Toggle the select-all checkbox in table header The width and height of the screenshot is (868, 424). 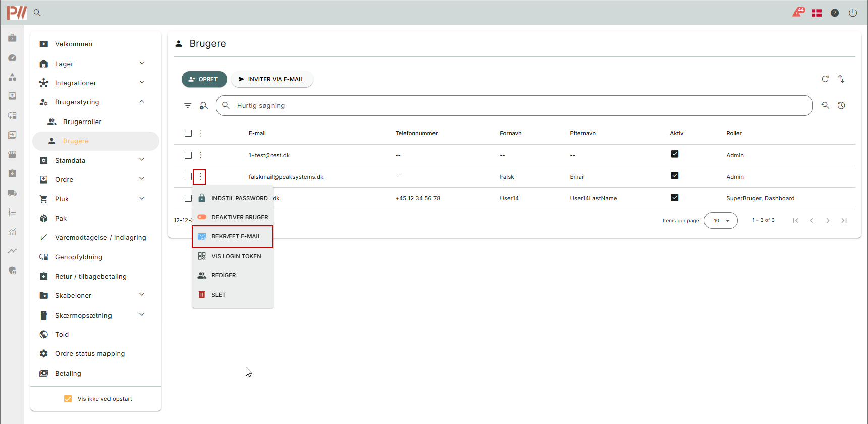point(188,133)
